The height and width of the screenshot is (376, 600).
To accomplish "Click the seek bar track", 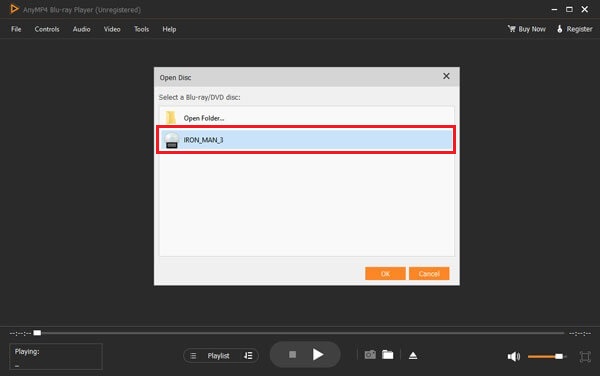I will (302, 333).
